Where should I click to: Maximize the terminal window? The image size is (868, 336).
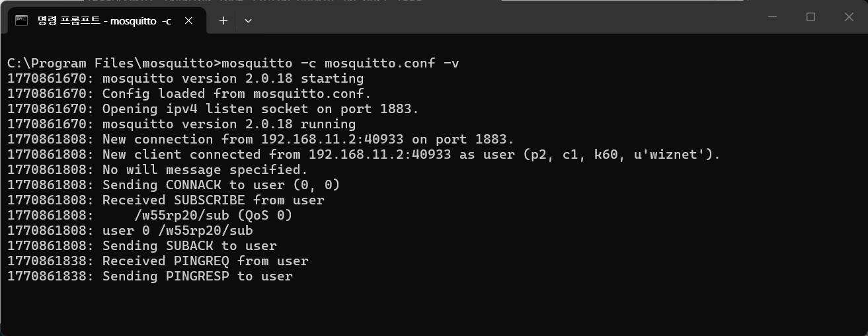(810, 17)
